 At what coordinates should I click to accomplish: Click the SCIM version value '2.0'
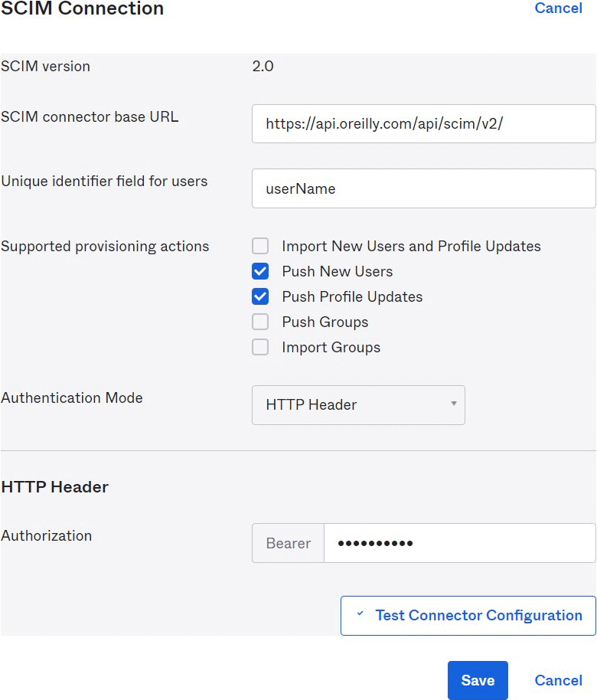point(263,66)
